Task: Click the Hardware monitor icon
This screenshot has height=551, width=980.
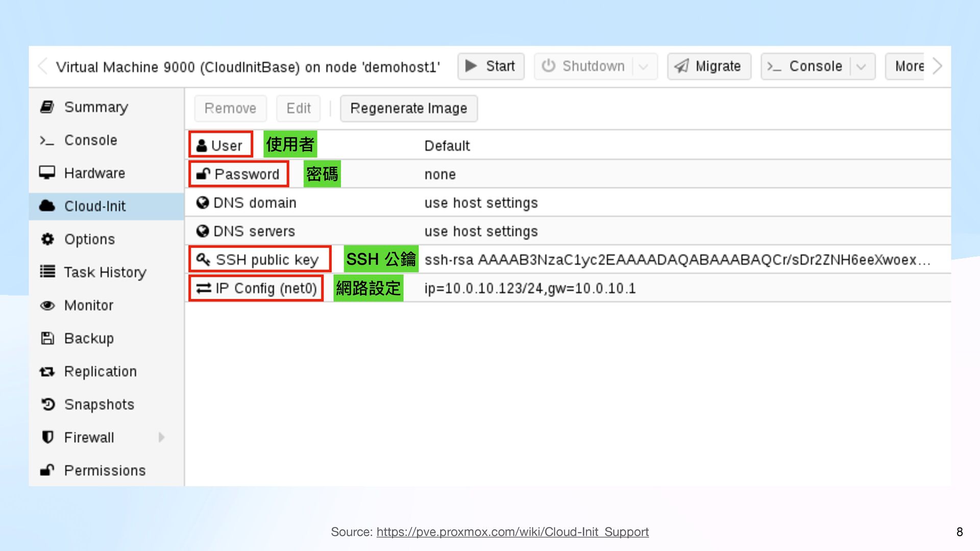Action: pos(47,173)
